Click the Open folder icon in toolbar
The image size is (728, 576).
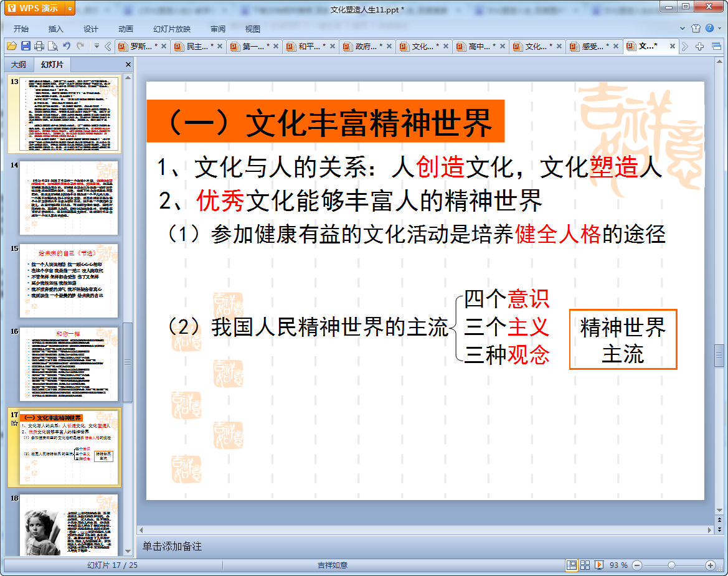12,46
